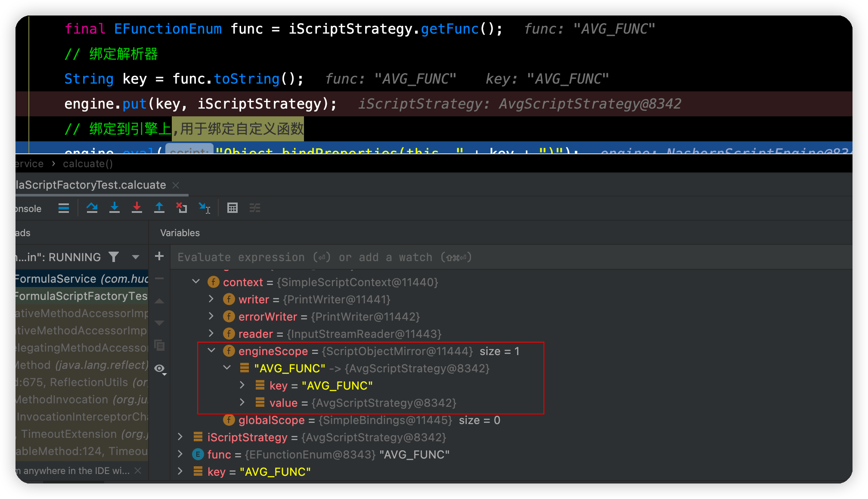Click the Show Execution Point icon

(x=64, y=208)
